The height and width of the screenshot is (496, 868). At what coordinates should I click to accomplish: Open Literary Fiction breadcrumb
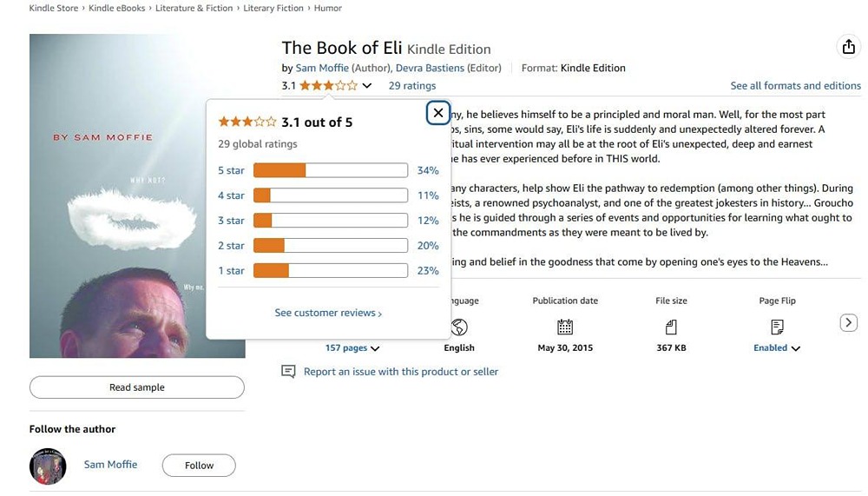point(273,8)
